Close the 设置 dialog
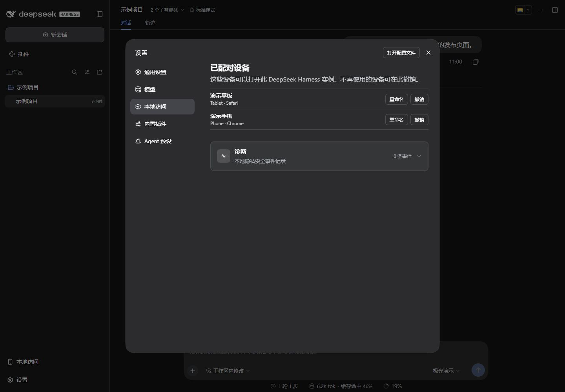The width and height of the screenshot is (565, 392). pyautogui.click(x=428, y=53)
